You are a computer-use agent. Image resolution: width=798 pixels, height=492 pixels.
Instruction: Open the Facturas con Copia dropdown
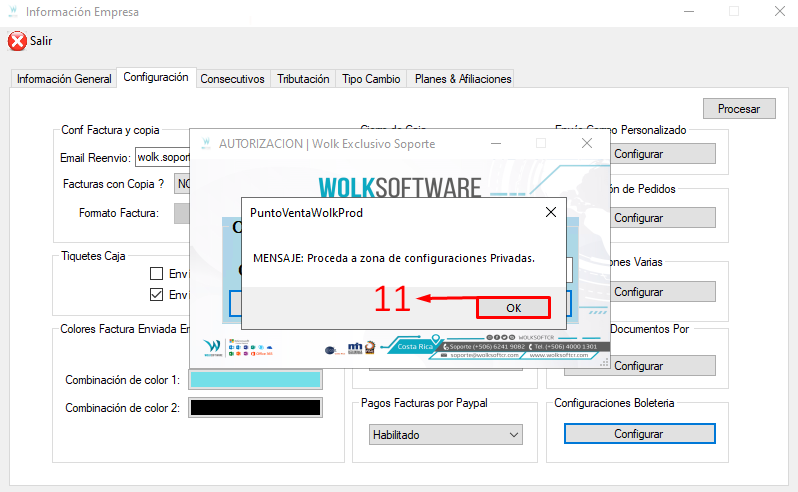182,184
